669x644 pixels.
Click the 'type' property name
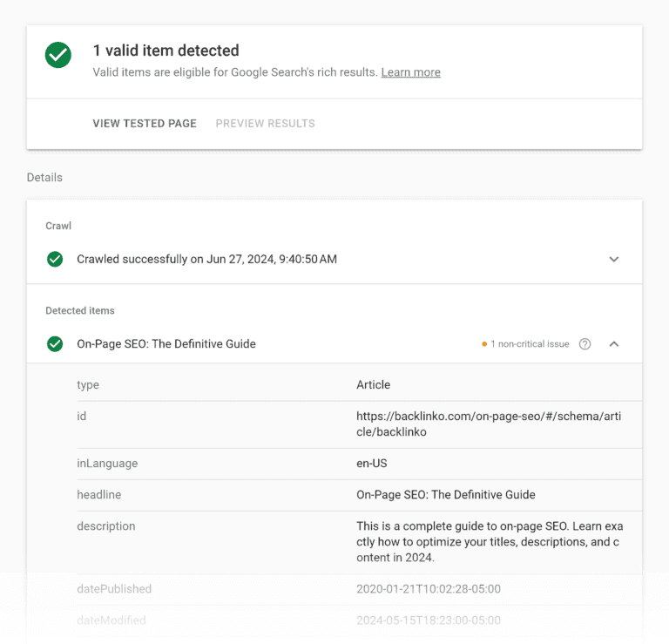[88, 385]
